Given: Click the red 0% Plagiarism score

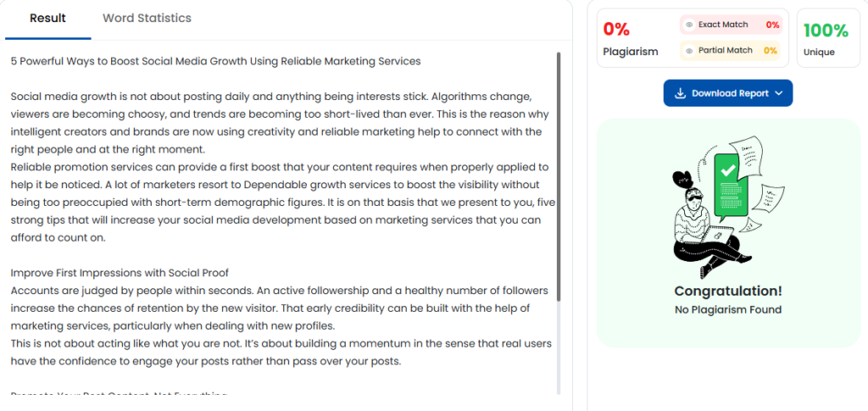Looking at the screenshot, I should [x=616, y=30].
